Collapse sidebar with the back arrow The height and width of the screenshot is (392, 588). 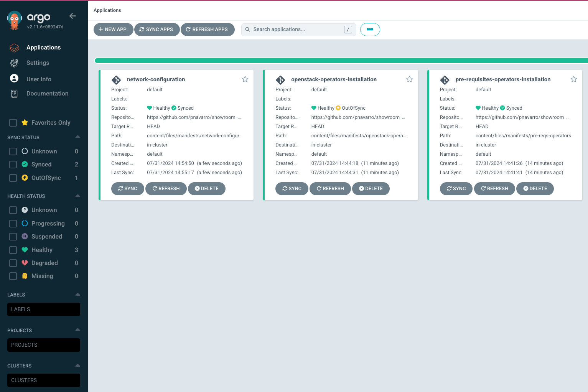(x=72, y=16)
